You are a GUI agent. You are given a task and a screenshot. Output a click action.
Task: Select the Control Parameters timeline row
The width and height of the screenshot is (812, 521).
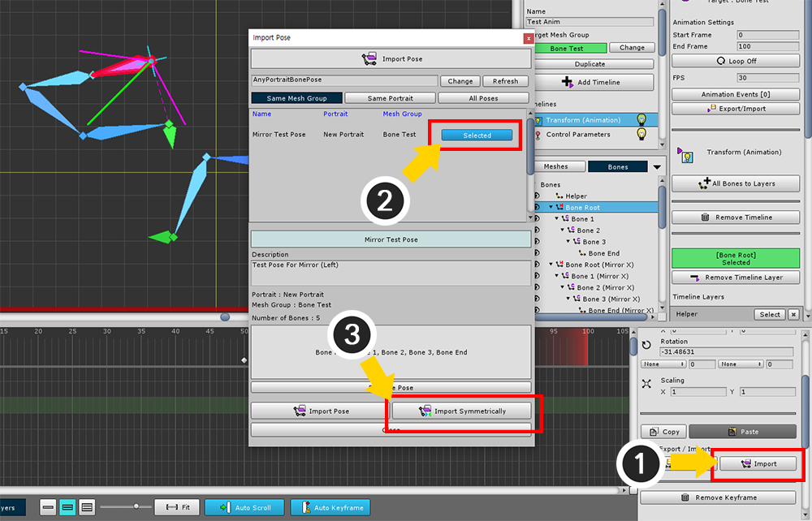click(x=595, y=135)
